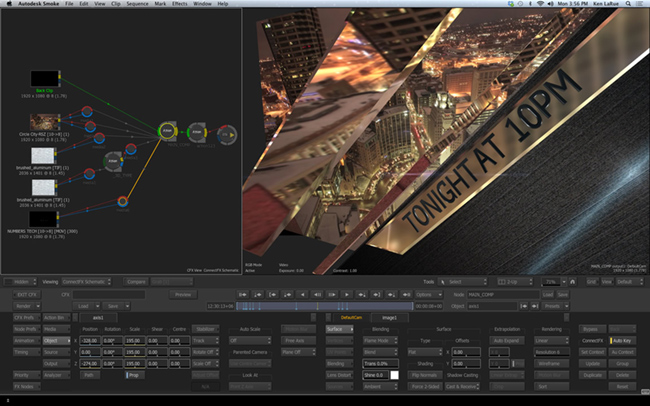The width and height of the screenshot is (650, 406).
Task: Toggle the Prop proportional scale button
Action: coord(133,375)
